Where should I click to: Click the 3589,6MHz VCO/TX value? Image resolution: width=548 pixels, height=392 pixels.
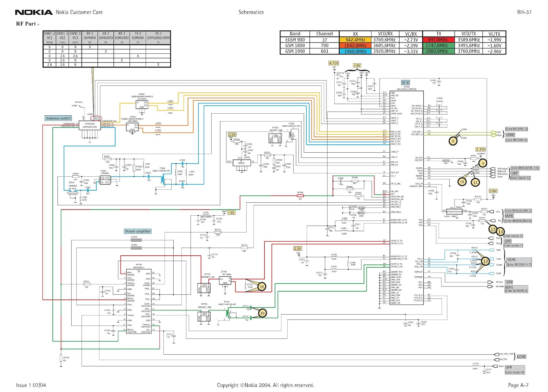(469, 40)
